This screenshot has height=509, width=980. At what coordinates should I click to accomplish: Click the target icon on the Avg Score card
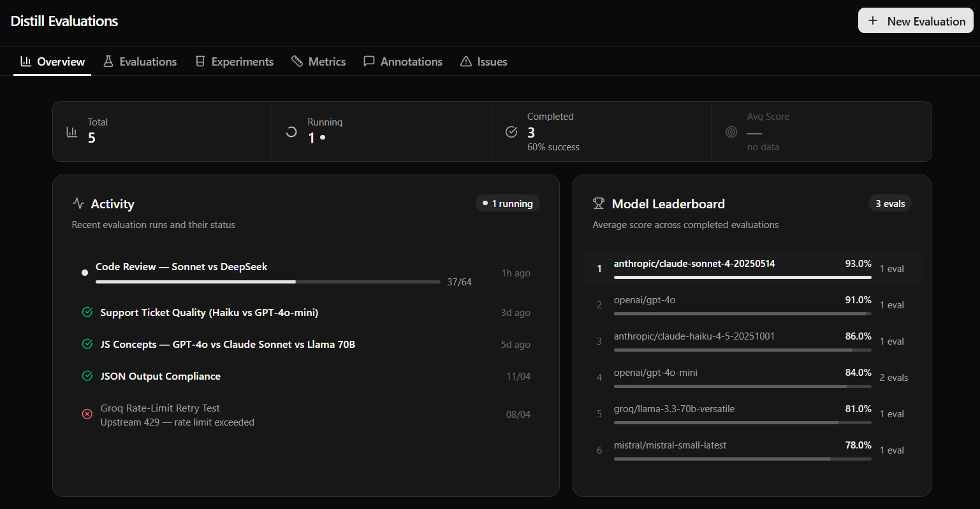(x=731, y=131)
